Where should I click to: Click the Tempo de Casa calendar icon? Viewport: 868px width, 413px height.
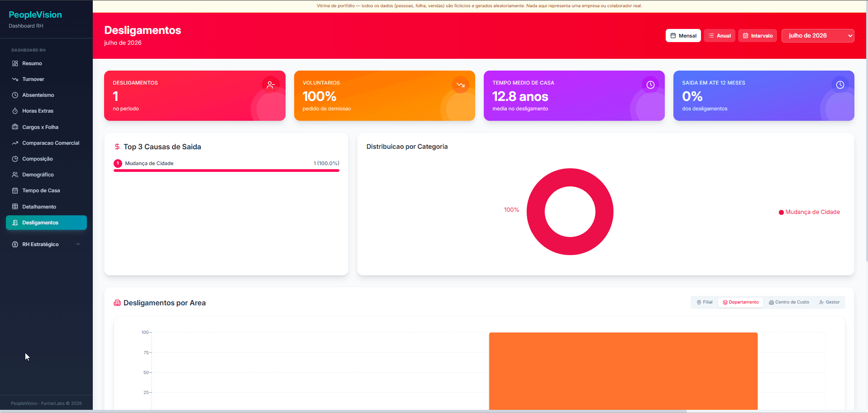point(15,190)
